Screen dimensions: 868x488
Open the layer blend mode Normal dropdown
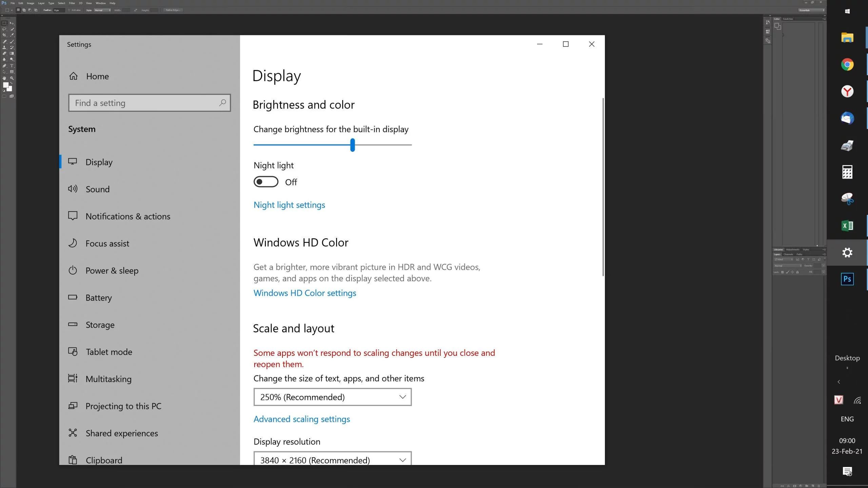(788, 266)
